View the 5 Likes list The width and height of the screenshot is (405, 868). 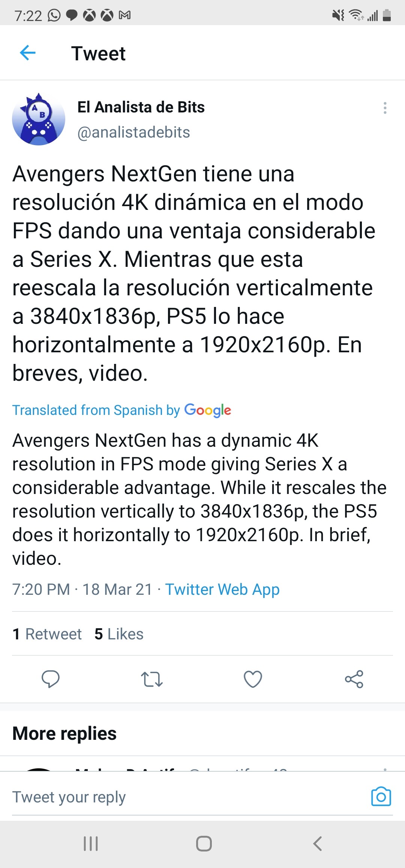point(119,634)
